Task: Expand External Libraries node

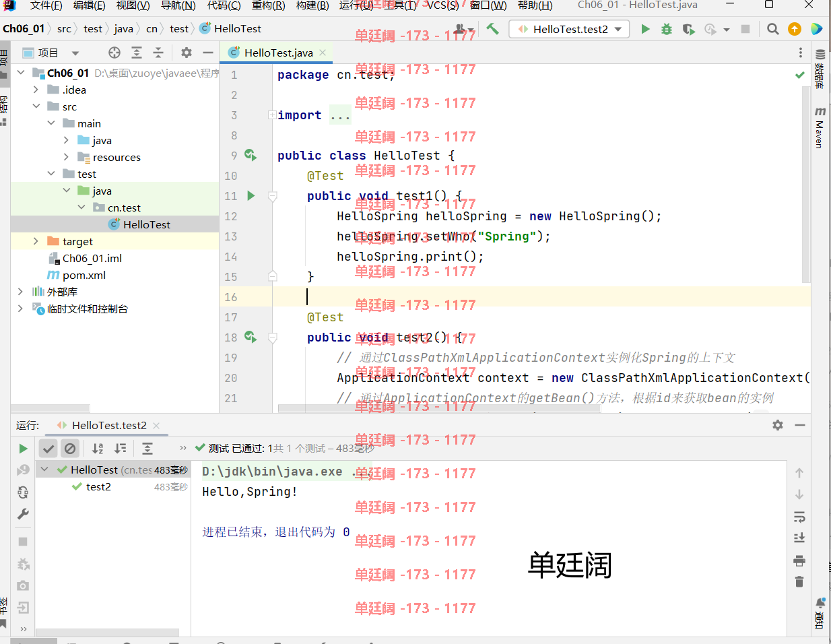Action: [x=21, y=292]
